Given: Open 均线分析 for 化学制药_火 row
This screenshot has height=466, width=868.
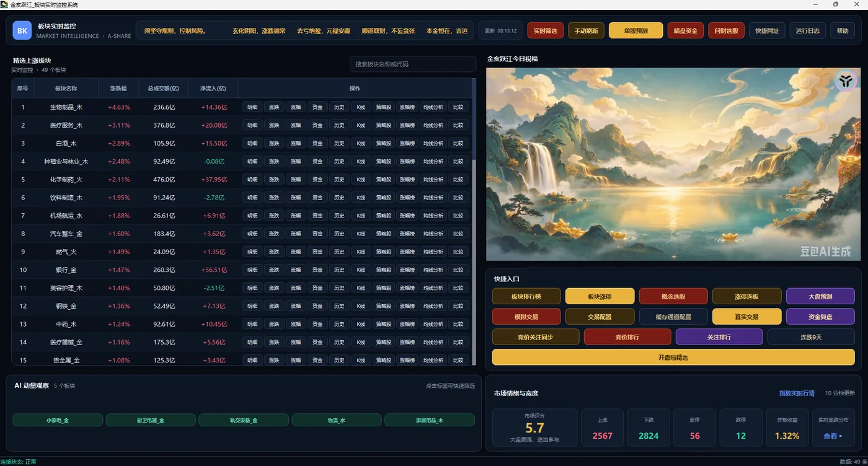Looking at the screenshot, I should coord(433,179).
